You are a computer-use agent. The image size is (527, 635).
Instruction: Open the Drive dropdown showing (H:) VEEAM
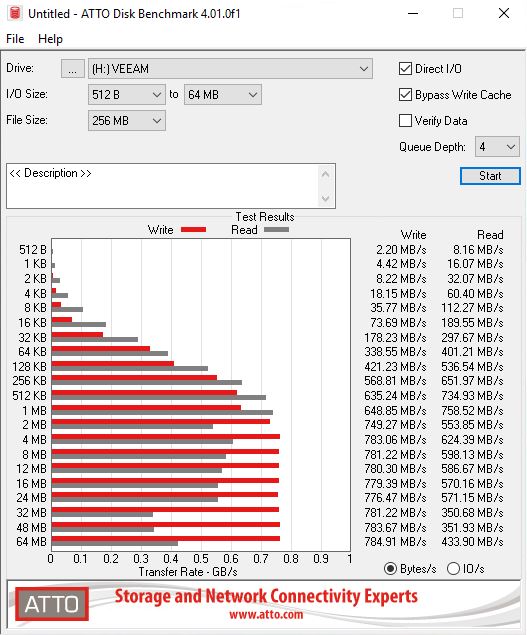click(230, 68)
